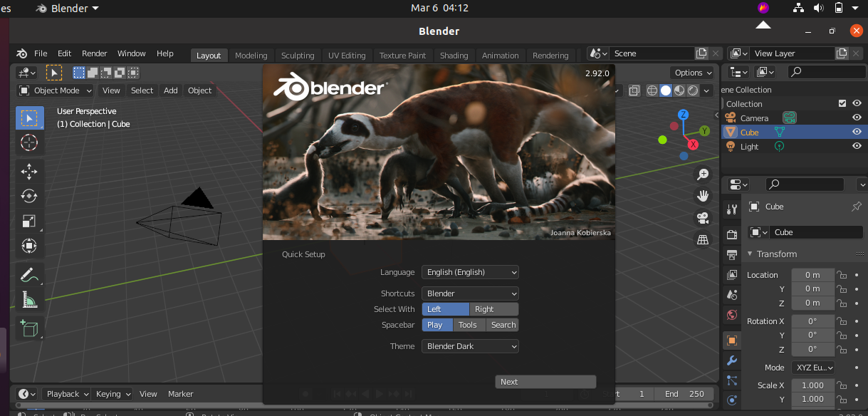Select the Rotate tool
Image resolution: width=868 pixels, height=416 pixels.
pyautogui.click(x=29, y=196)
